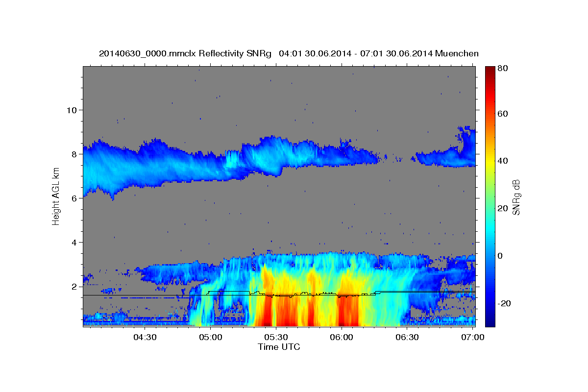This screenshot has height=392, width=588.
Task: Click the 06:30 time tick label
Action: coord(407,337)
